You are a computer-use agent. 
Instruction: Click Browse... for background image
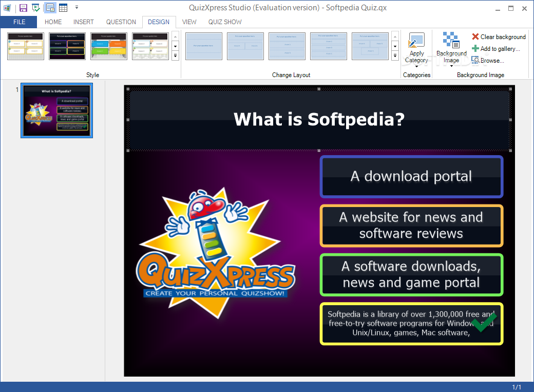pos(488,60)
